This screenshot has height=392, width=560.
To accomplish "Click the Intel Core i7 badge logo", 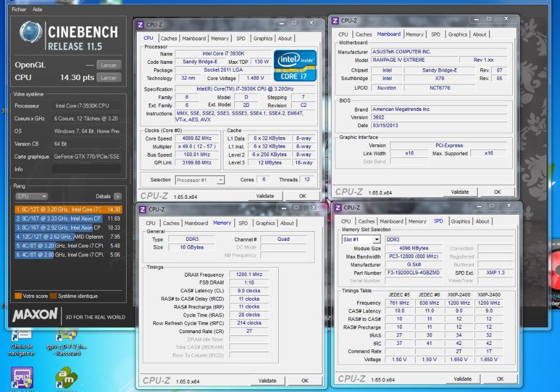I will click(x=295, y=66).
